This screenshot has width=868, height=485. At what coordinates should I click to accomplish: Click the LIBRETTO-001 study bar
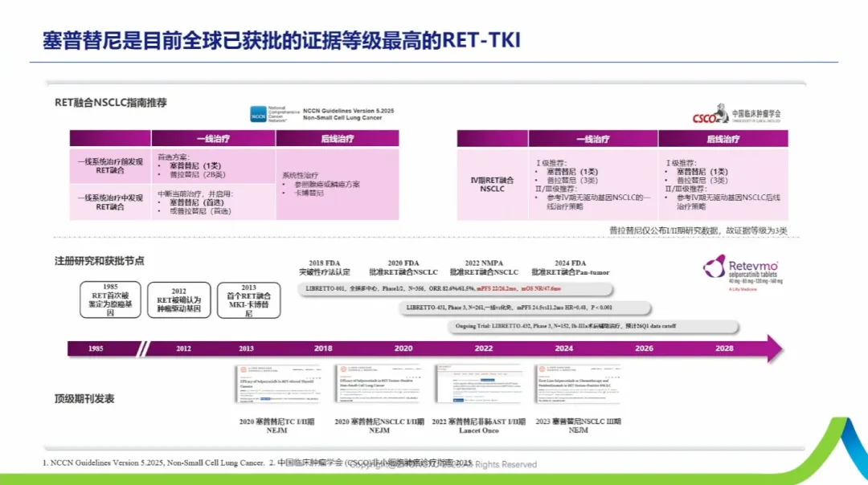(455, 289)
